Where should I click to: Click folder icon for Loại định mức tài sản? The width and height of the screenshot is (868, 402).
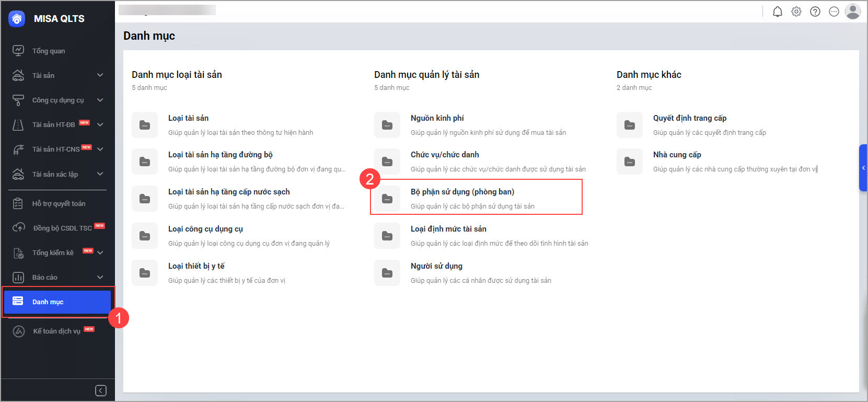(x=387, y=236)
